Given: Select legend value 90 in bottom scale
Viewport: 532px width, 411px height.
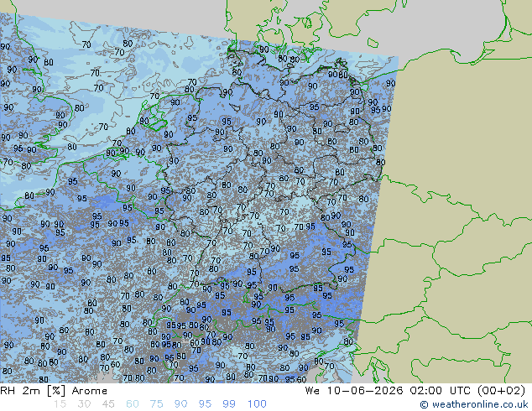Looking at the screenshot, I should pyautogui.click(x=181, y=404).
